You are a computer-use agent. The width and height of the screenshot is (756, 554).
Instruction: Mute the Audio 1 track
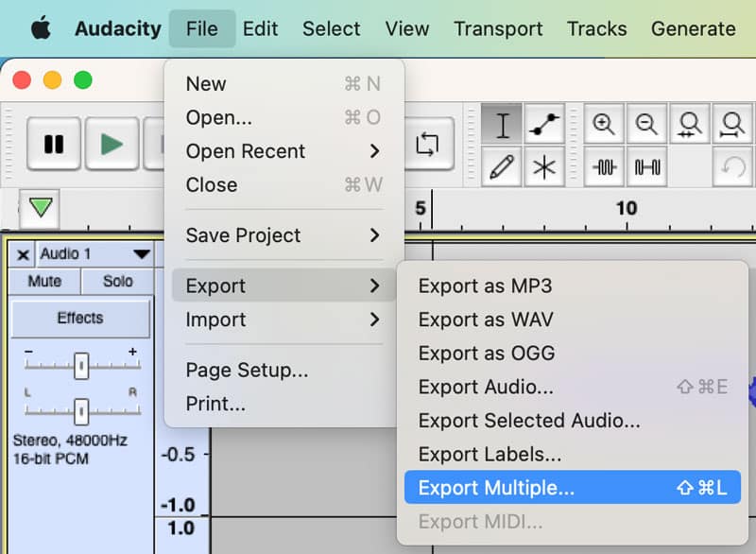44,281
